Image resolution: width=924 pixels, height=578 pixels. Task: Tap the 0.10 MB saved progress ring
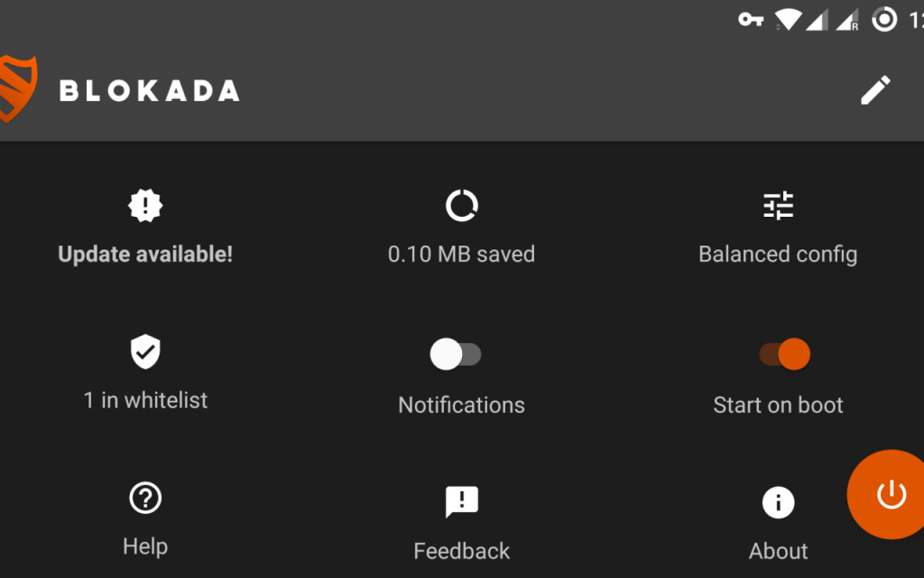click(462, 205)
